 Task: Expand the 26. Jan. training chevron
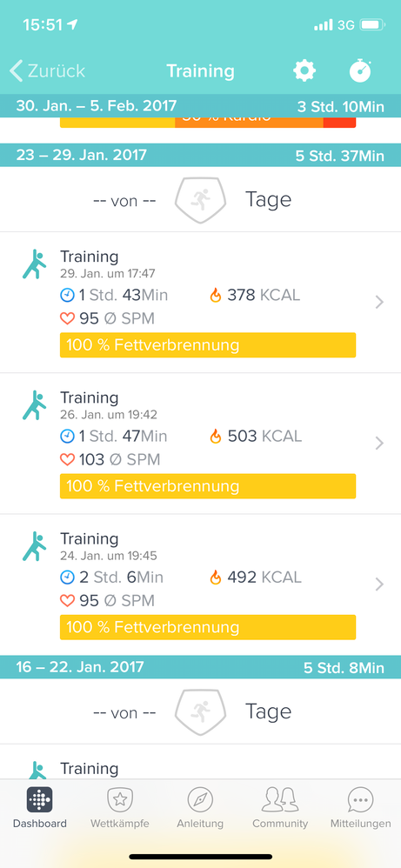click(379, 443)
